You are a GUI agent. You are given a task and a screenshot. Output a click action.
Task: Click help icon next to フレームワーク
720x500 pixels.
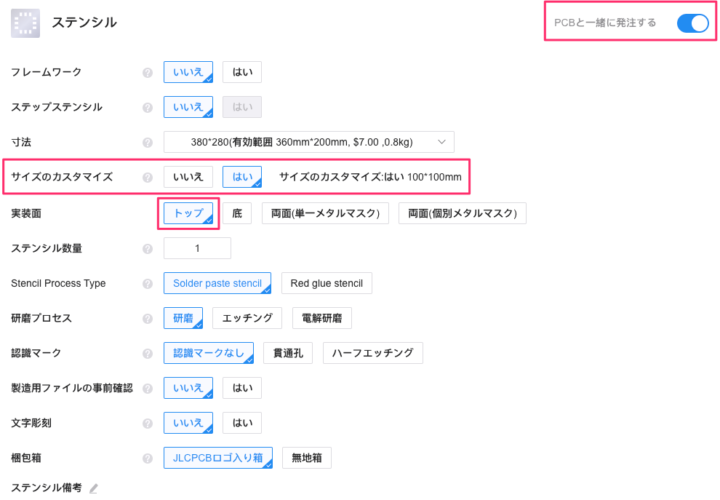tap(147, 73)
